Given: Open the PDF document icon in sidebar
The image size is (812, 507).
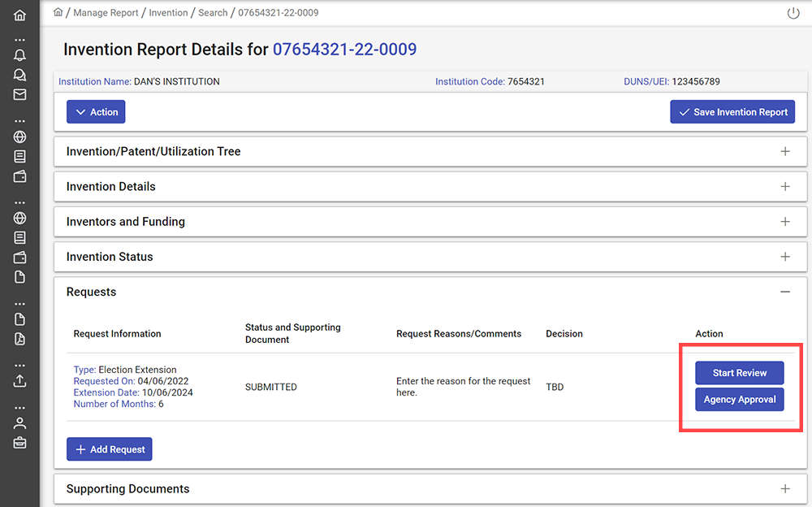Looking at the screenshot, I should point(19,339).
